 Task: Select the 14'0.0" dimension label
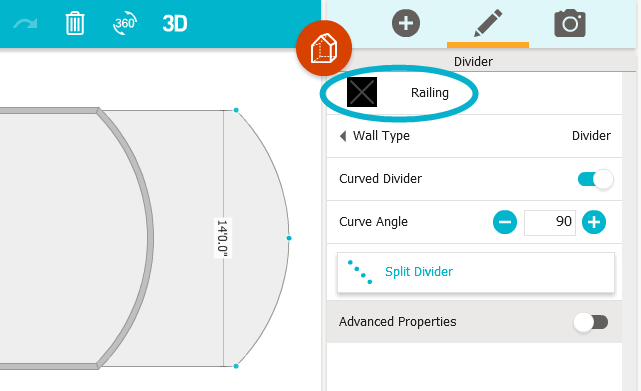pos(223,238)
